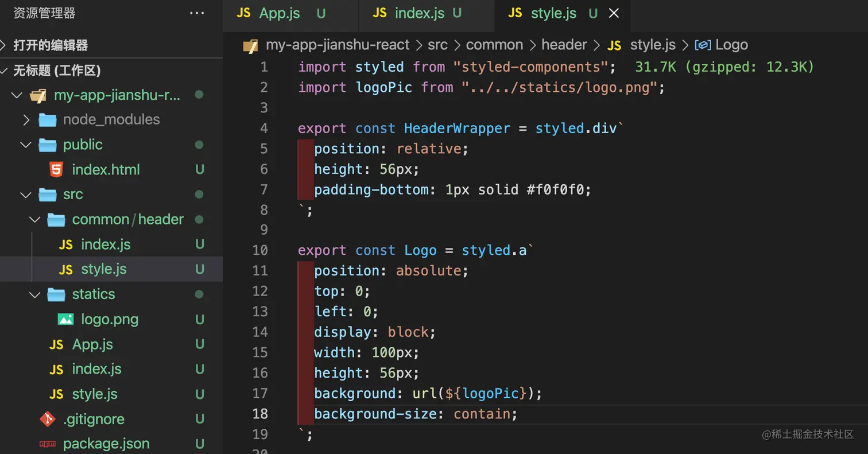This screenshot has height=454, width=868.
Task: Expand the node_modules folder chevron
Action: (26, 119)
